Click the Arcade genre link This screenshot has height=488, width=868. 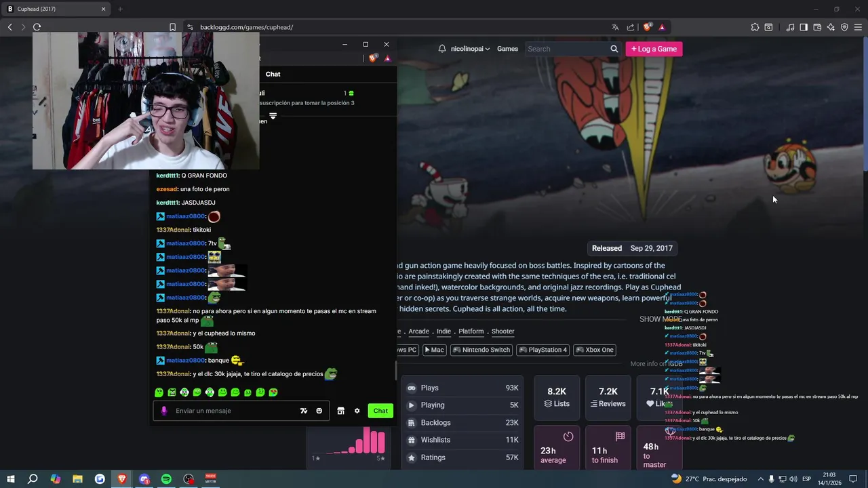(418, 331)
